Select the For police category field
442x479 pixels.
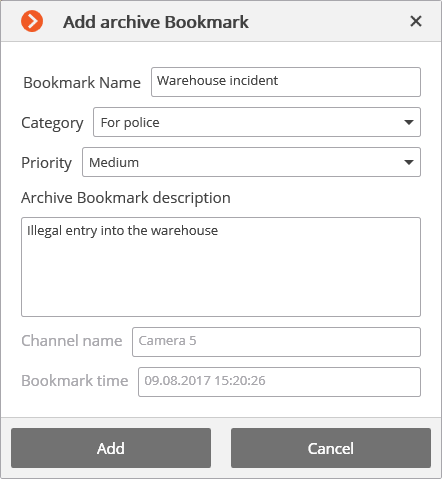[x=257, y=122]
